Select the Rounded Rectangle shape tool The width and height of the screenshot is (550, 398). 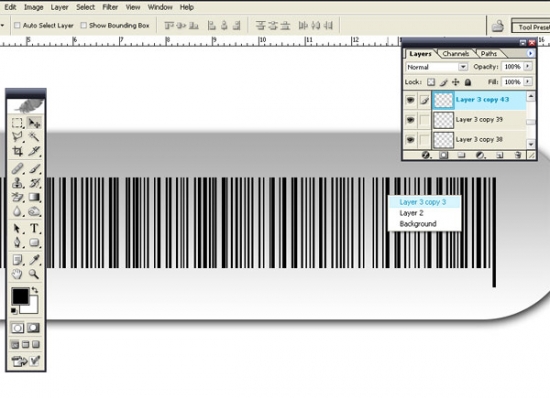pos(34,242)
